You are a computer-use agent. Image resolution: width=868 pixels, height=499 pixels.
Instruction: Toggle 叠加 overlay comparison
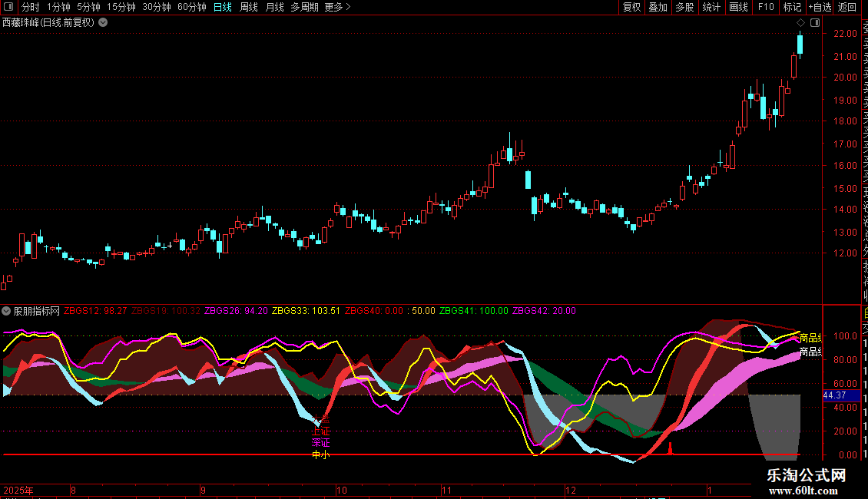coord(658,8)
